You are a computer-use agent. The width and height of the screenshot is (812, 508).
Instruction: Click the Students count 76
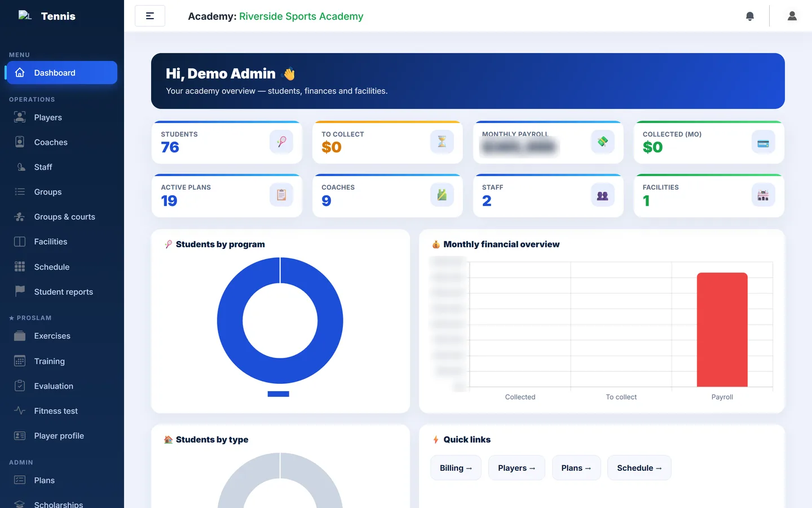tap(170, 147)
